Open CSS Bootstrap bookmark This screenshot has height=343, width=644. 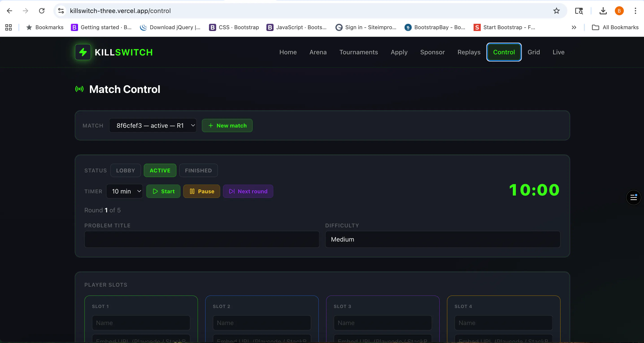click(234, 27)
